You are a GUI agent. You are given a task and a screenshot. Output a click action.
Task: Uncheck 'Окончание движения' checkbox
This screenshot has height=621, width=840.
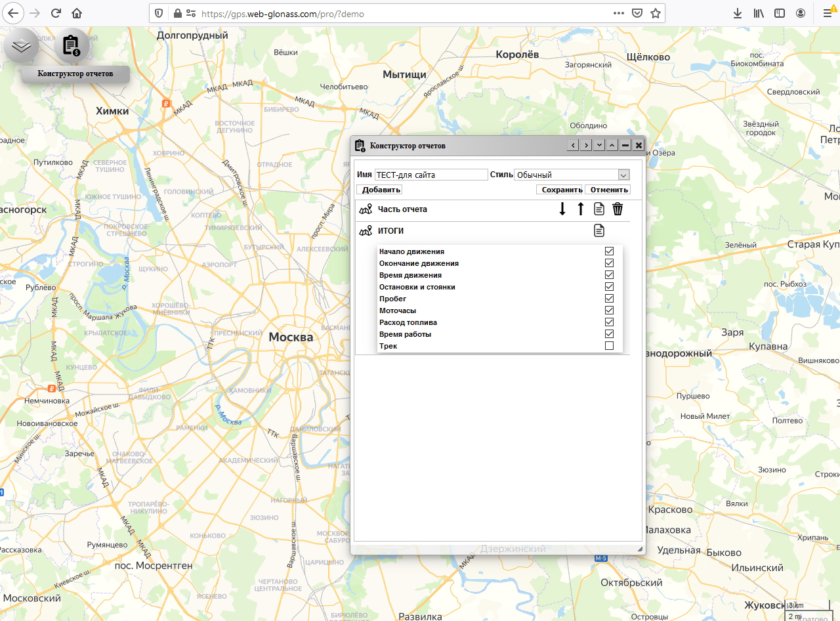[609, 263]
